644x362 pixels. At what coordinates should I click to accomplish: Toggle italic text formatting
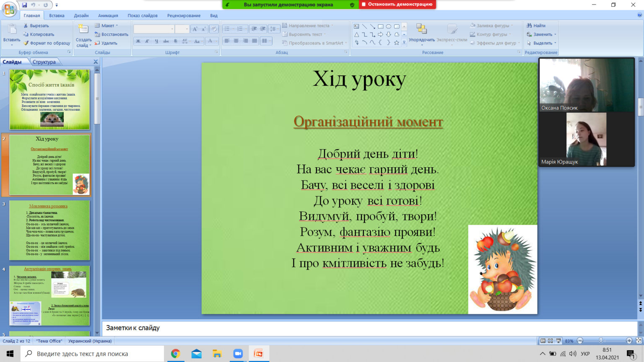[147, 41]
